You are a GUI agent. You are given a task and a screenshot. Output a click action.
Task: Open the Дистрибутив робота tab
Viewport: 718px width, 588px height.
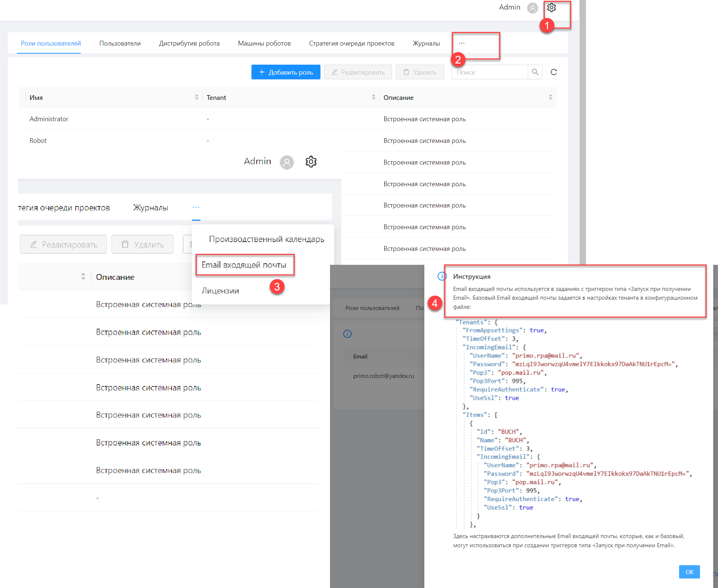[x=189, y=43]
